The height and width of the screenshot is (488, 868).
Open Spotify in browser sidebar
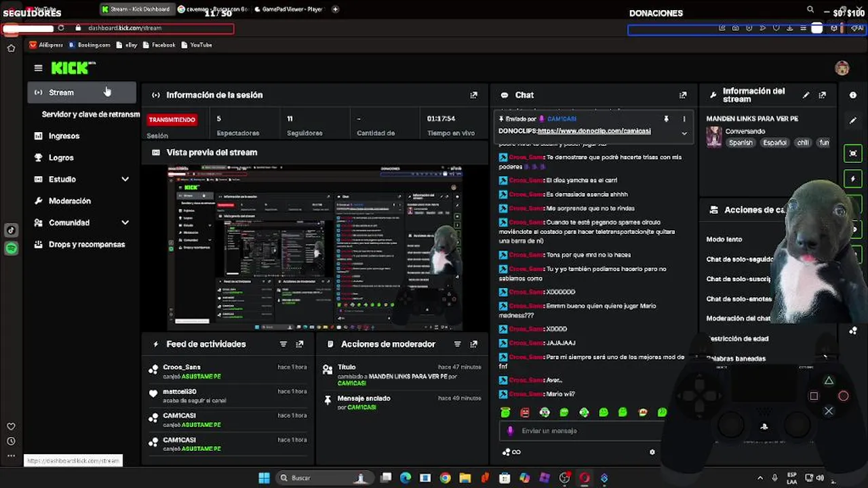11,249
